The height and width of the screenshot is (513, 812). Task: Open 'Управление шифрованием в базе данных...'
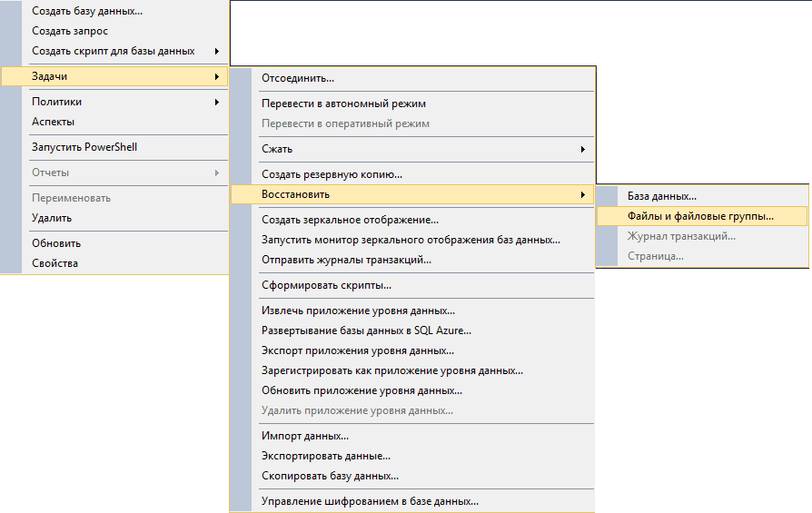pos(370,501)
